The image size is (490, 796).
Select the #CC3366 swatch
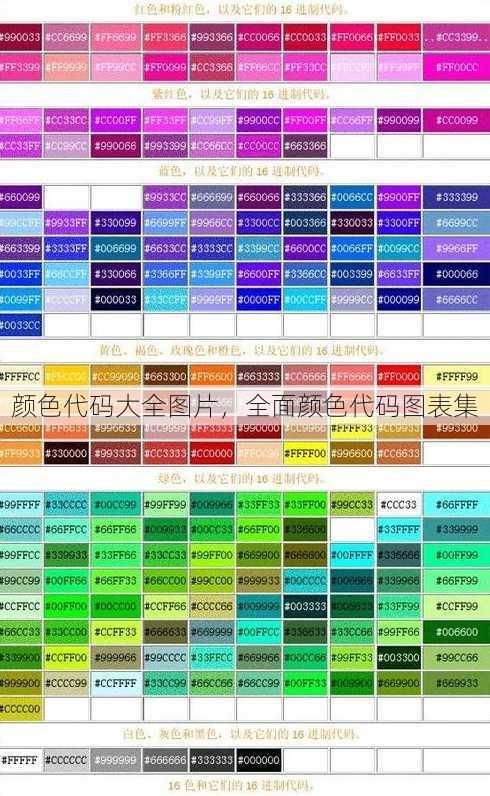(x=212, y=67)
